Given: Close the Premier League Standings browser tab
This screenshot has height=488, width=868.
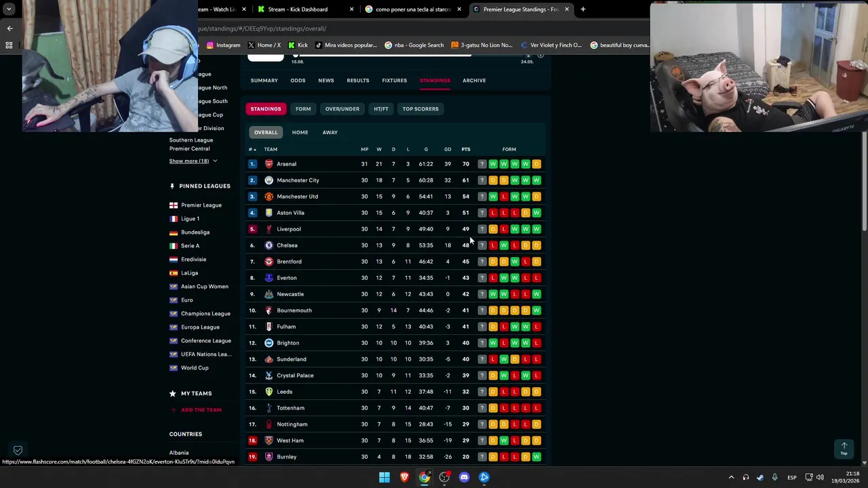Looking at the screenshot, I should coord(566,9).
